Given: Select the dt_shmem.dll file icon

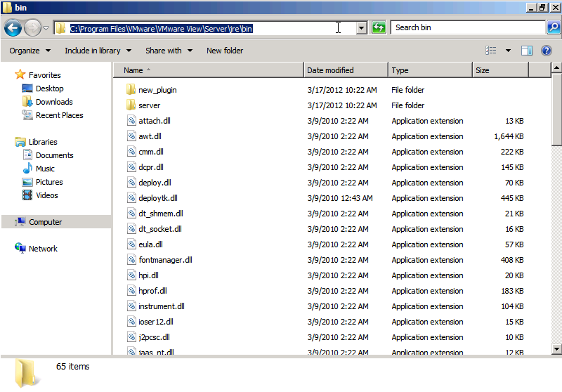Looking at the screenshot, I should [x=131, y=213].
